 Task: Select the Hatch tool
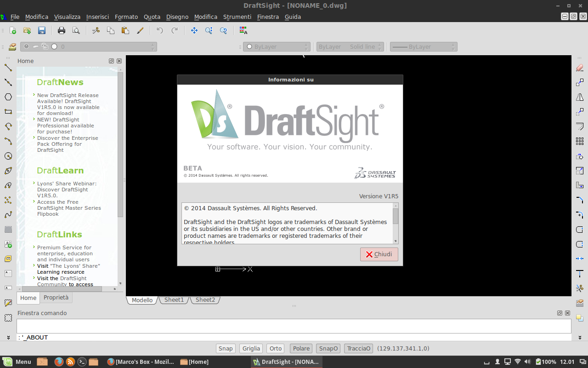coord(8,230)
